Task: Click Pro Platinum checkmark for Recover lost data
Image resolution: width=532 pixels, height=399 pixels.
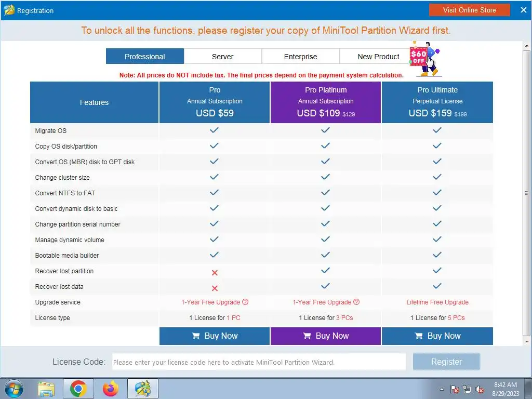Action: pyautogui.click(x=325, y=286)
